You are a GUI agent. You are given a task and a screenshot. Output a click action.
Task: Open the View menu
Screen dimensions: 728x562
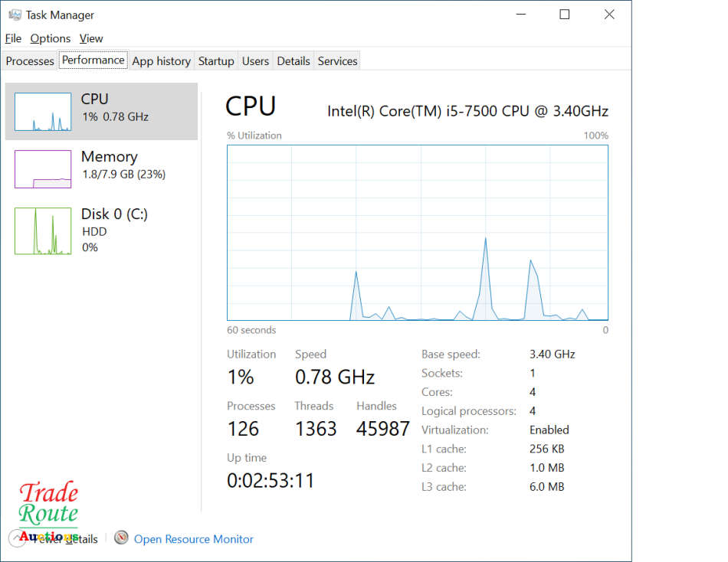(x=90, y=38)
